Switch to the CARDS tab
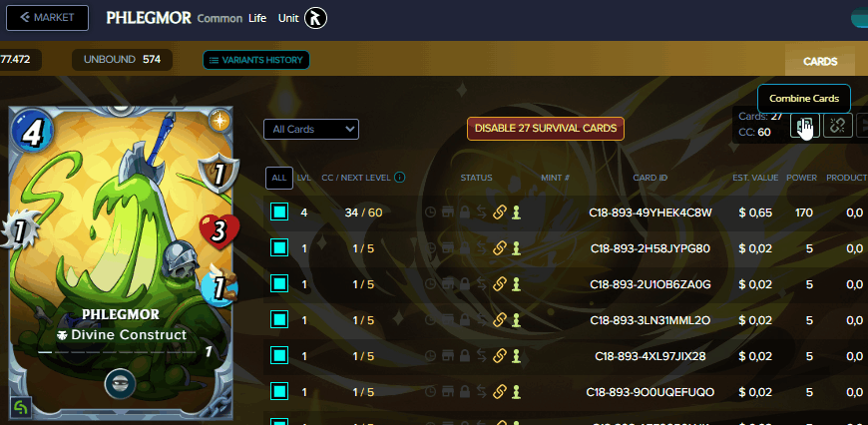The image size is (868, 425). tap(820, 62)
